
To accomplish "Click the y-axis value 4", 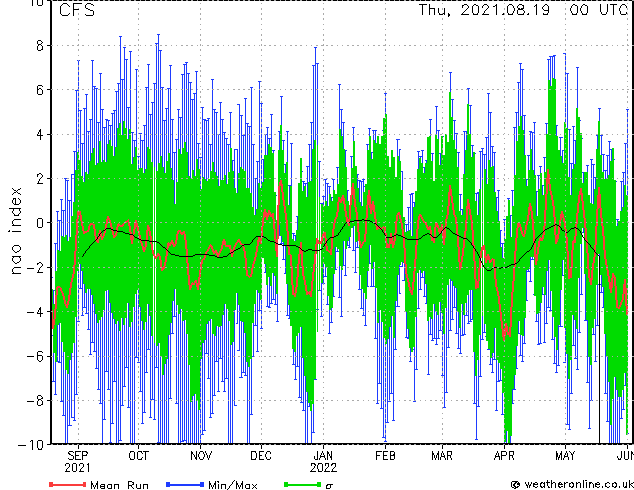I will pyautogui.click(x=40, y=134).
